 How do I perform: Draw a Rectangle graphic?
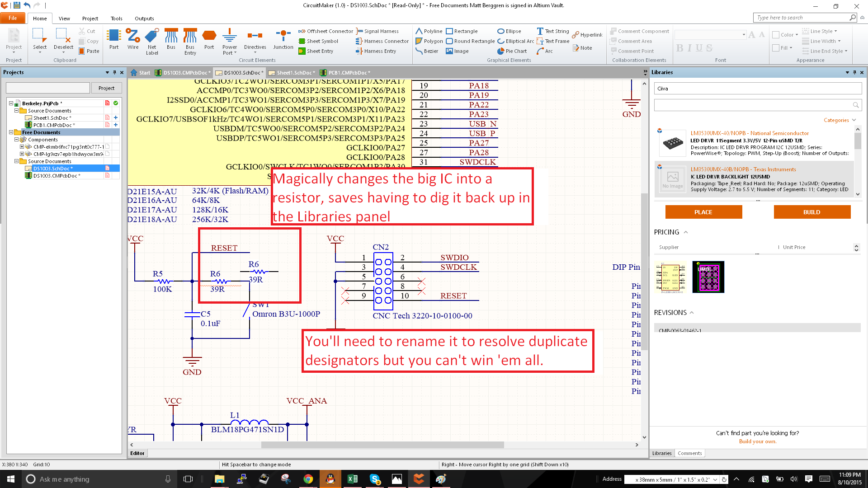(462, 31)
